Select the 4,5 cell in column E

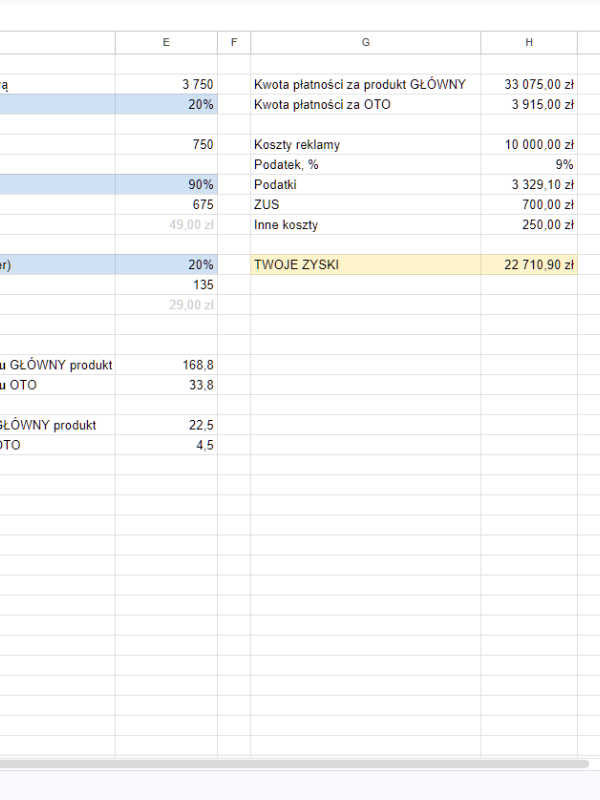pyautogui.click(x=166, y=445)
